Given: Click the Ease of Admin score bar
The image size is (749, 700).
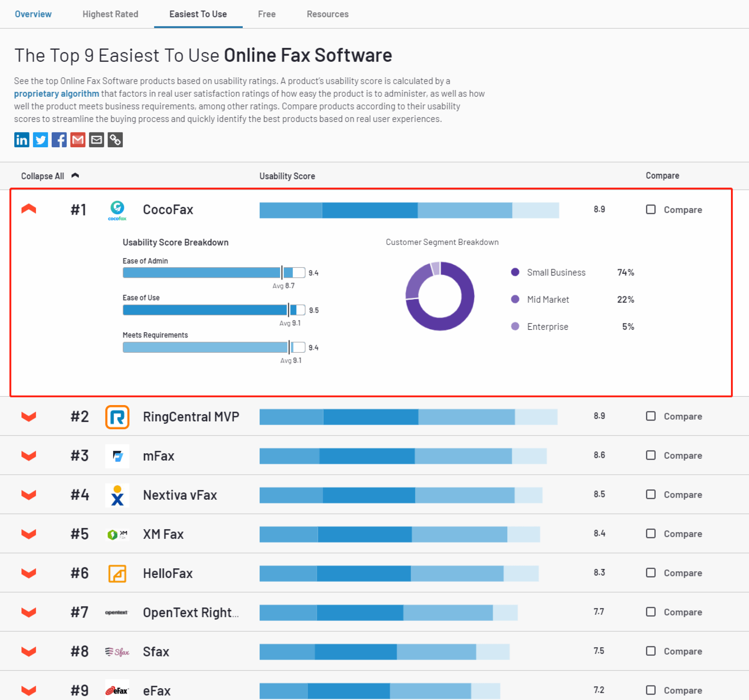Looking at the screenshot, I should tap(214, 272).
